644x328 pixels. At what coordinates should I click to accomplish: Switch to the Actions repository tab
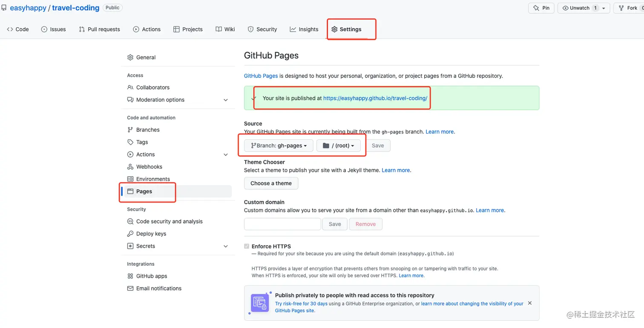pyautogui.click(x=147, y=29)
